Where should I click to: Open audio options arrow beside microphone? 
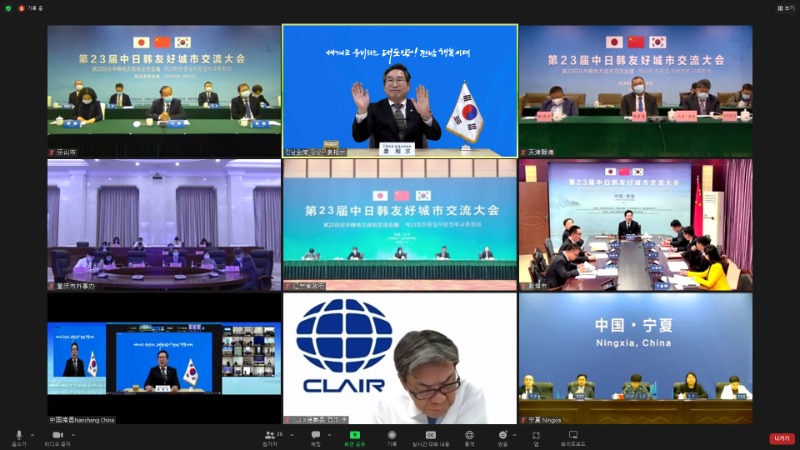(x=33, y=435)
